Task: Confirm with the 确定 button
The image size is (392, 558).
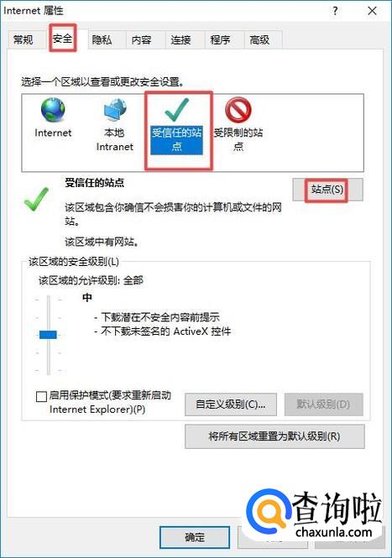Action: click(195, 537)
